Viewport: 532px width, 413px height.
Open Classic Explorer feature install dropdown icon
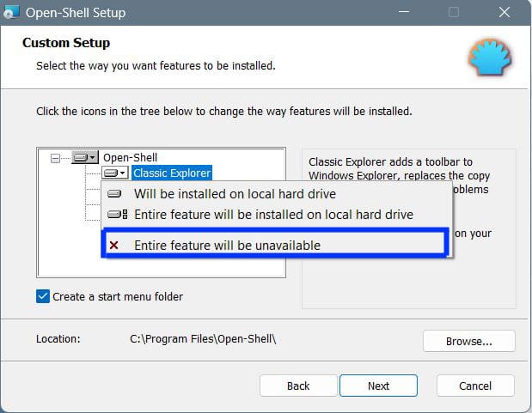coord(114,173)
